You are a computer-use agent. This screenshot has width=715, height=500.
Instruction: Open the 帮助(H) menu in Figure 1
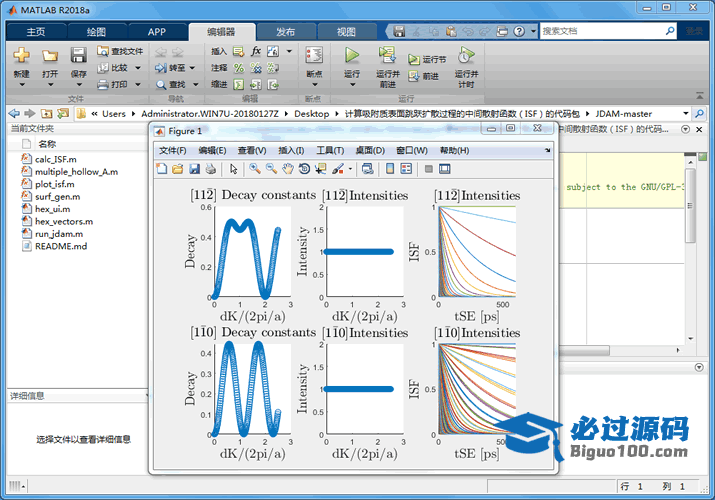click(454, 150)
